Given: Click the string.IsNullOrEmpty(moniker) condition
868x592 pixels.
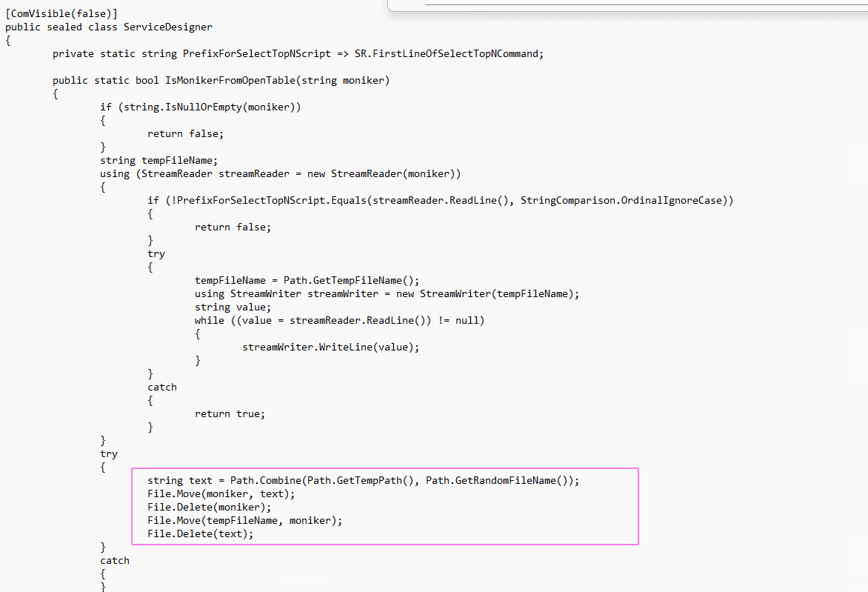Looking at the screenshot, I should pos(210,107).
